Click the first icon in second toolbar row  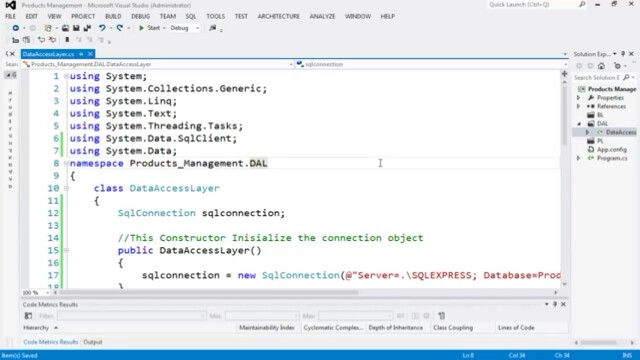(16, 40)
